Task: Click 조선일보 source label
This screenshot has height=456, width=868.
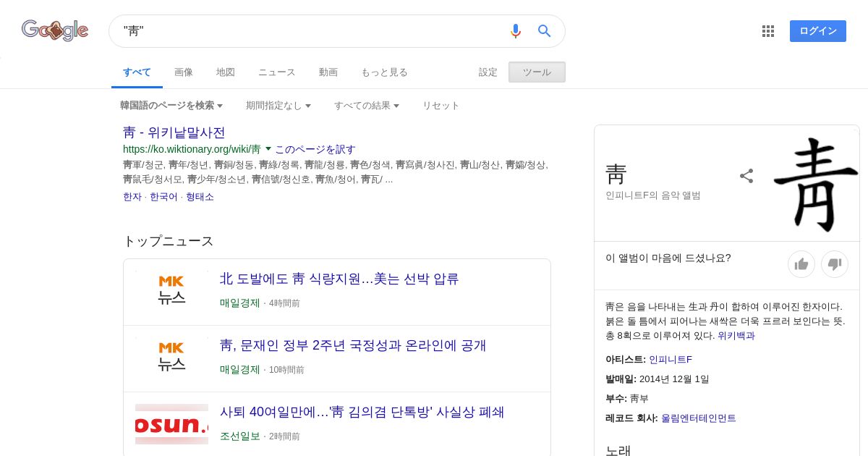Action: (240, 436)
